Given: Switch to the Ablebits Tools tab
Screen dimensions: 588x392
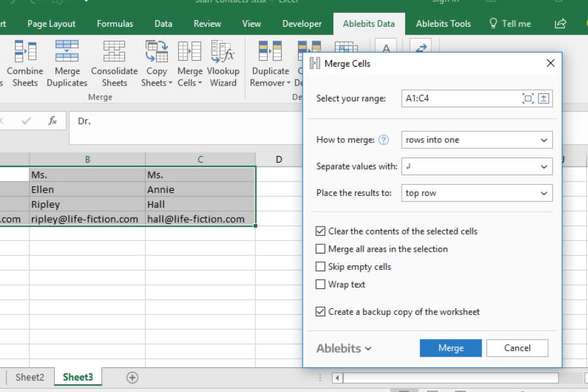Looking at the screenshot, I should pyautogui.click(x=443, y=24).
